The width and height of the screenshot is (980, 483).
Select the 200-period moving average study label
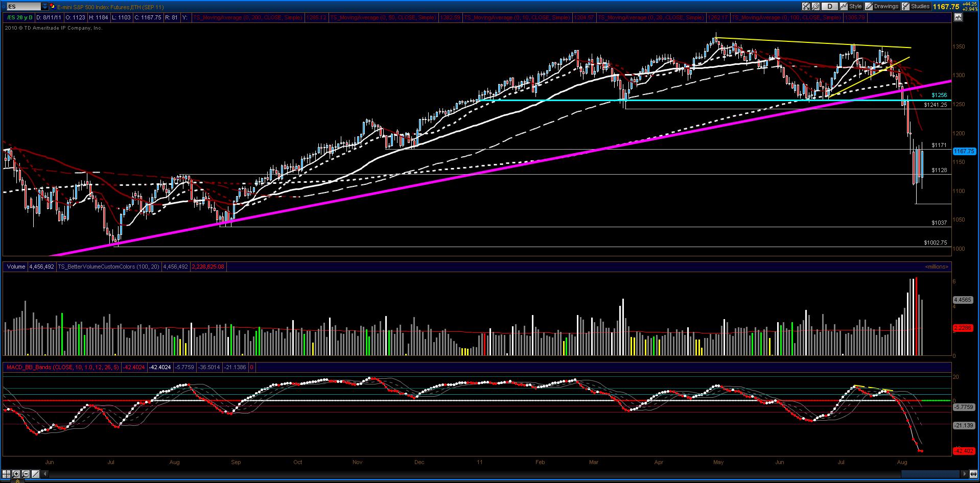(248, 17)
